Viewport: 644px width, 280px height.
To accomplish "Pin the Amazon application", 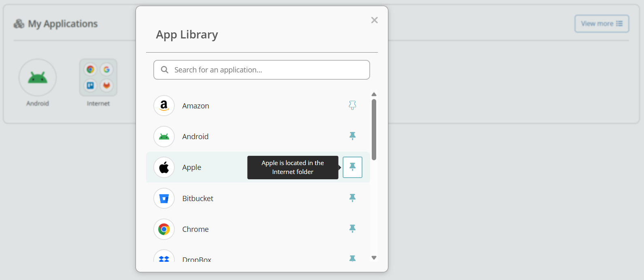I will [352, 106].
